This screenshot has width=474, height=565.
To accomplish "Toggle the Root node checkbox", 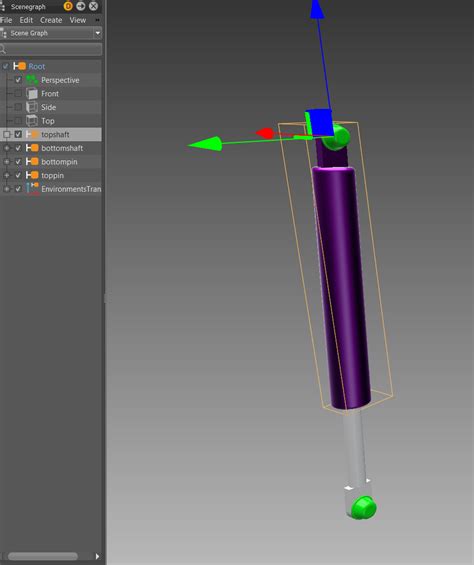I will point(5,66).
